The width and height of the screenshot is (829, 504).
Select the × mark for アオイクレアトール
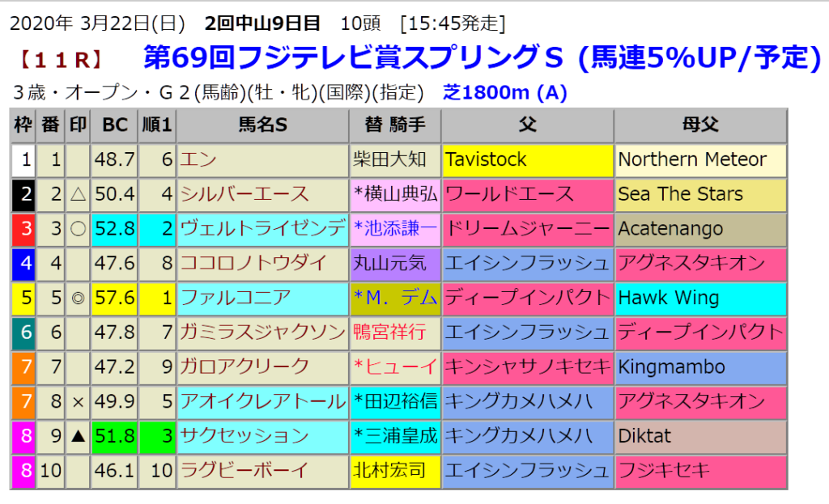click(x=78, y=401)
